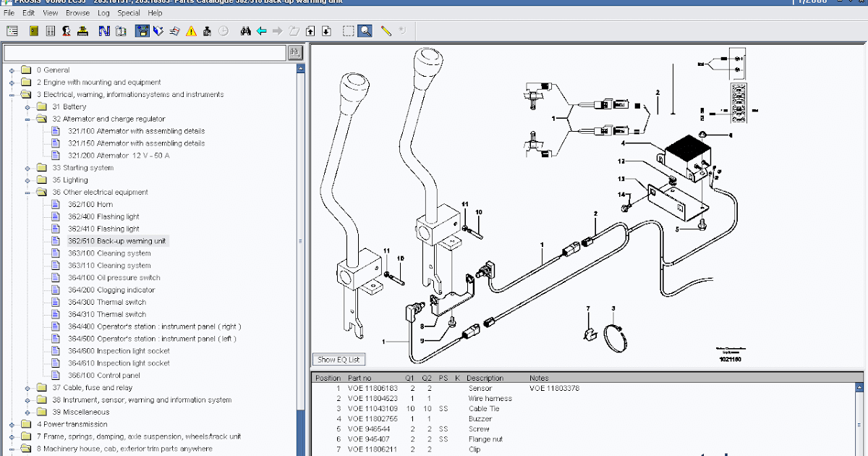This screenshot has width=868, height=456.
Task: Open the Special menu
Action: [x=129, y=13]
